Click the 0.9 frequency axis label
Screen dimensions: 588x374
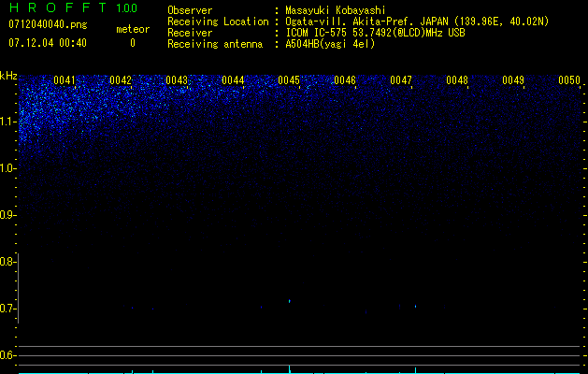(7, 215)
